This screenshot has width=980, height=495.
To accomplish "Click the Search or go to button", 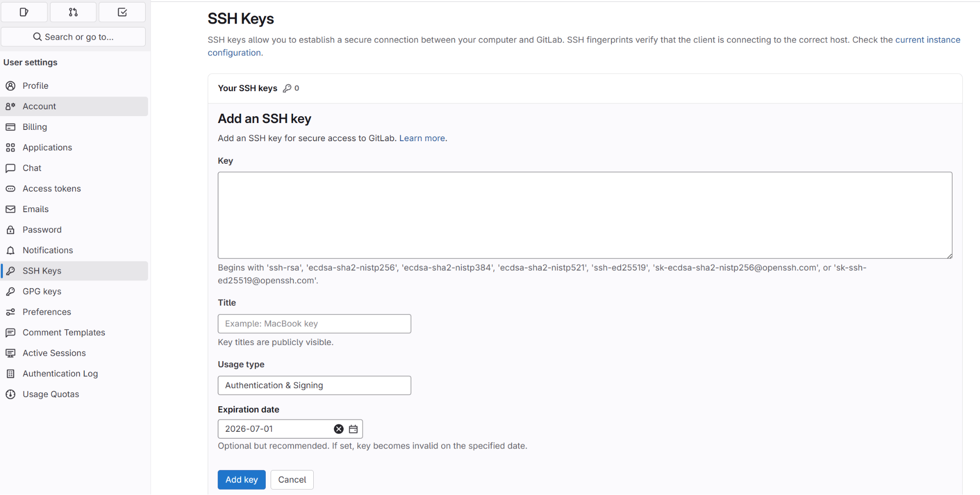I will tap(73, 37).
